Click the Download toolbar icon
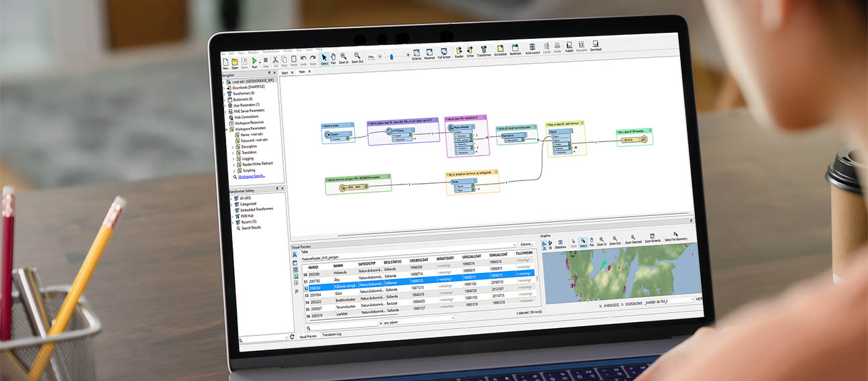868x381 pixels. point(596,46)
